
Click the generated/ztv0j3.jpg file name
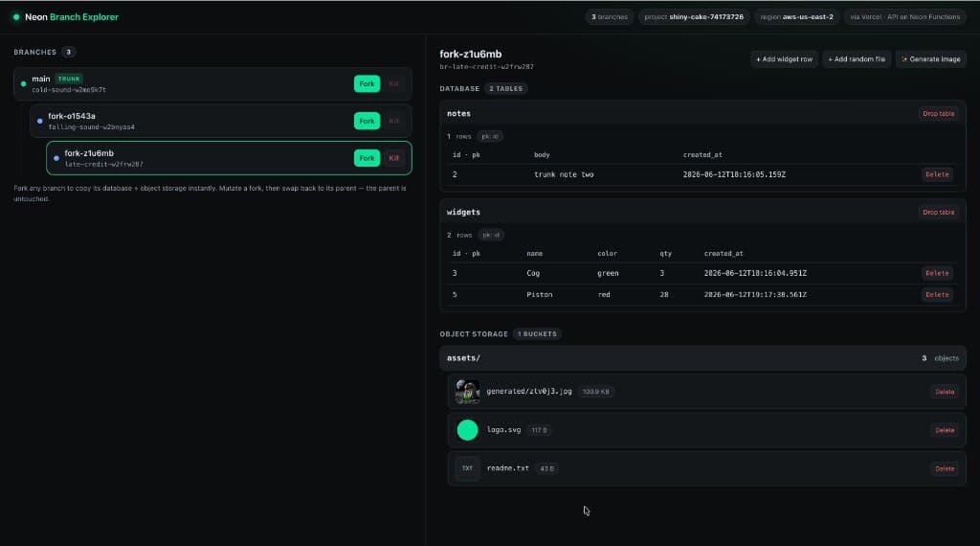528,392
